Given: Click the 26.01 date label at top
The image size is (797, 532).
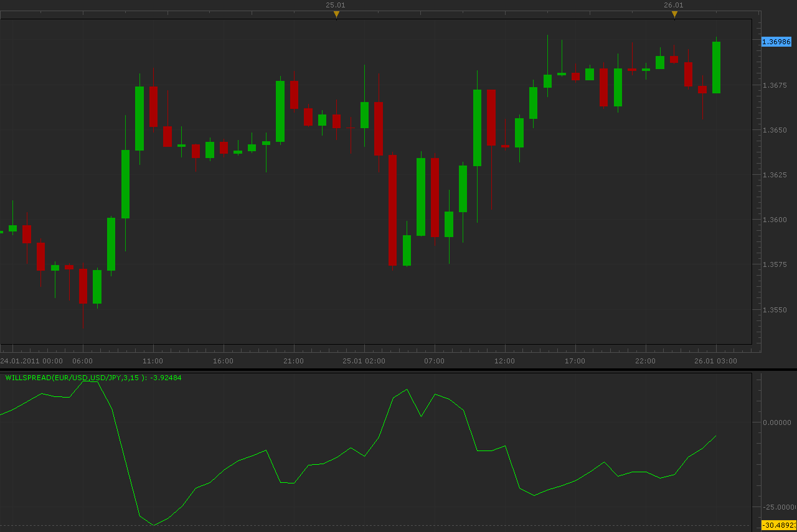Looking at the screenshot, I should [674, 5].
